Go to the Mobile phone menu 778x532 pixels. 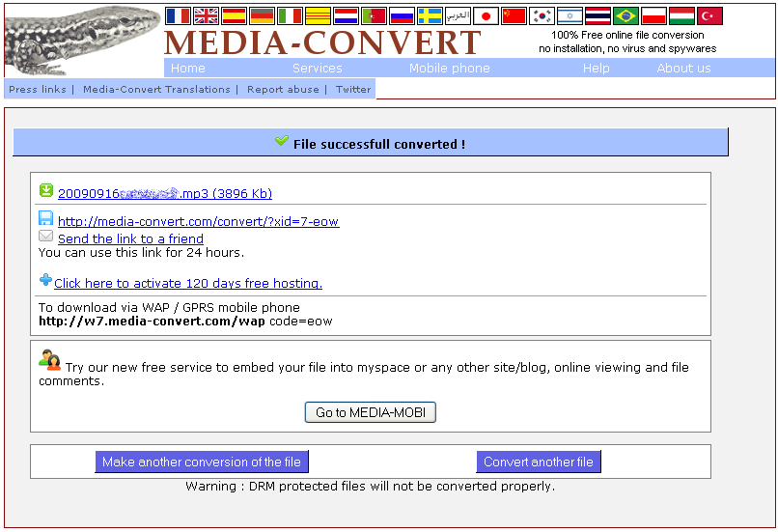coord(450,68)
